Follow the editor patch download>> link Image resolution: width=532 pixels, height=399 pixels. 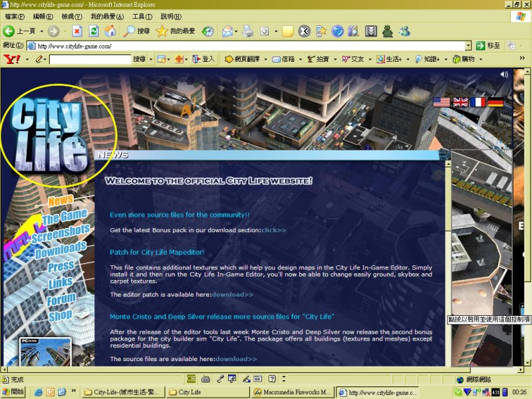tap(232, 295)
